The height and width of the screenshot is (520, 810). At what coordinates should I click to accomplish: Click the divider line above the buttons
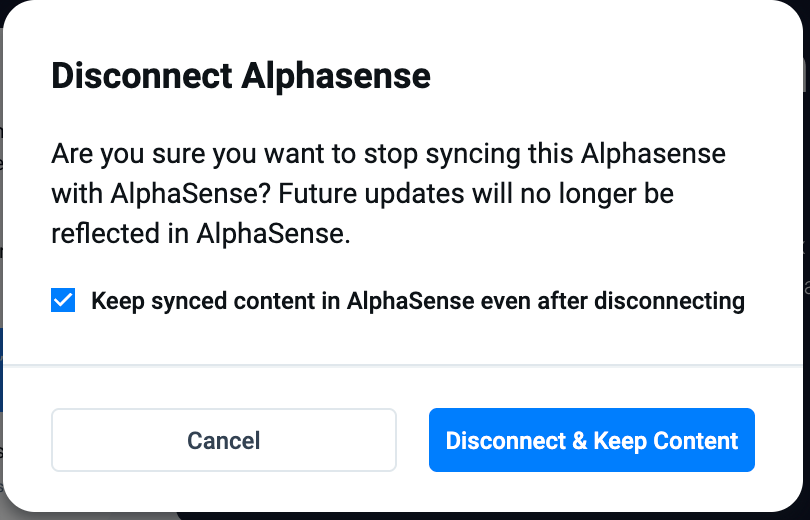point(405,366)
